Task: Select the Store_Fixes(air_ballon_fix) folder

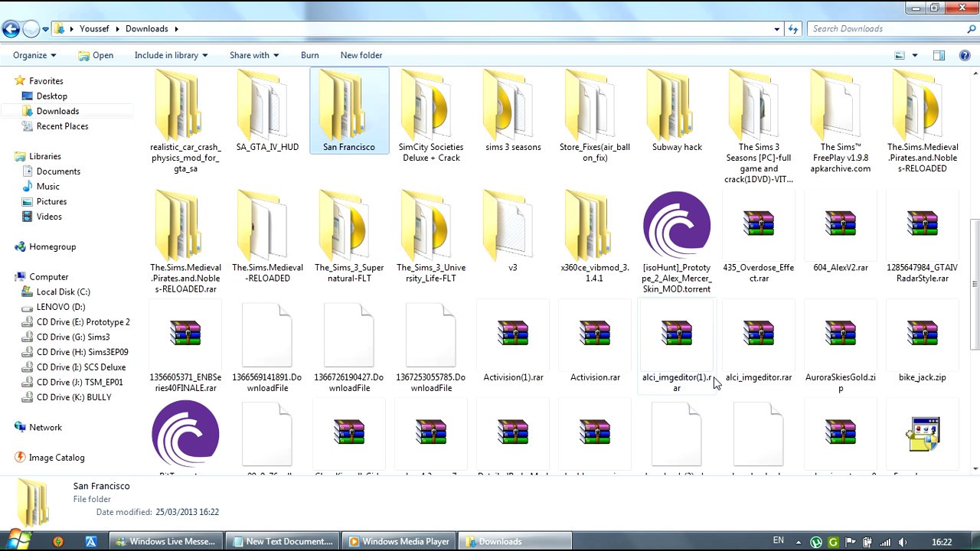Action: [595, 116]
